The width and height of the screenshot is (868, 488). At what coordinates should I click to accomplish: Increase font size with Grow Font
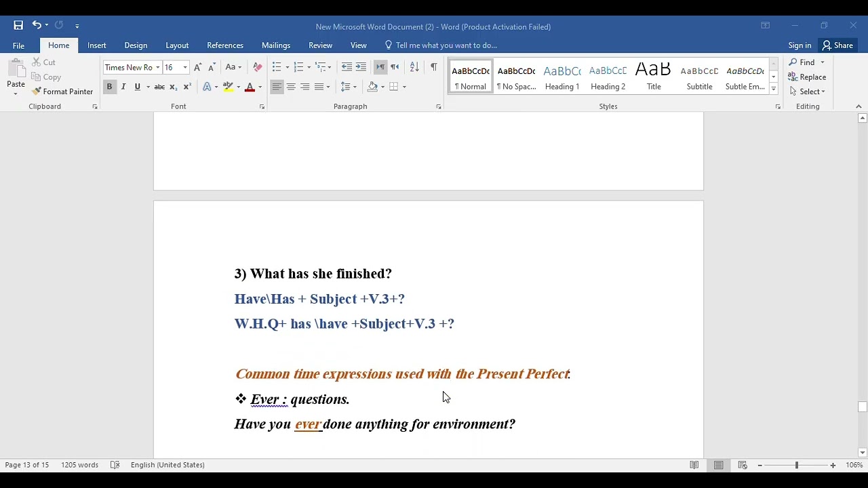tap(197, 67)
